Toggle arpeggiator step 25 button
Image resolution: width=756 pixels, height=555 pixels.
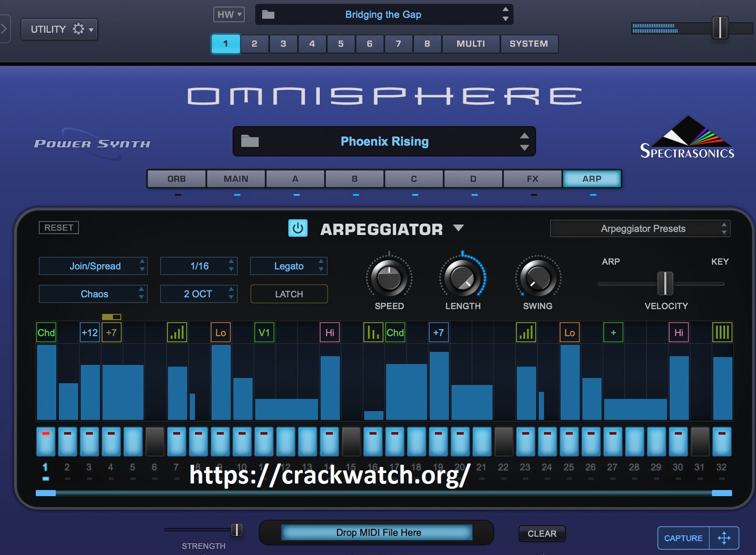point(569,441)
